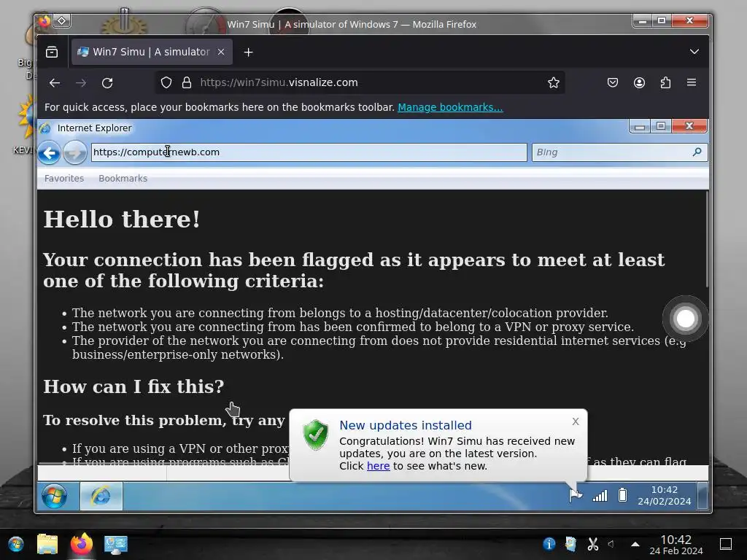The image size is (747, 560).
Task: Click Firefox icon in host taskbar
Action: tap(82, 544)
